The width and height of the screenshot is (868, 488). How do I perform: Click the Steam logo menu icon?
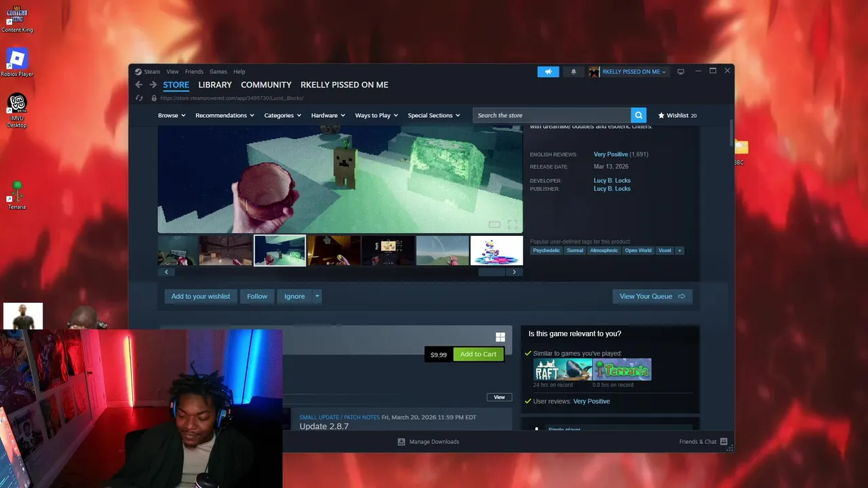click(x=138, y=72)
